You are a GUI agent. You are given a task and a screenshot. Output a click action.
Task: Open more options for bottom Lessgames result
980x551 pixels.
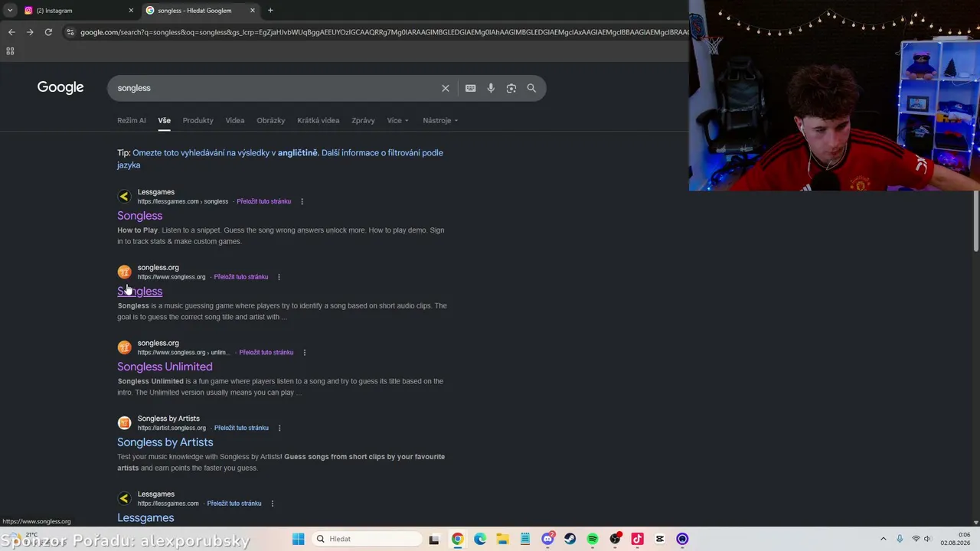[272, 504]
